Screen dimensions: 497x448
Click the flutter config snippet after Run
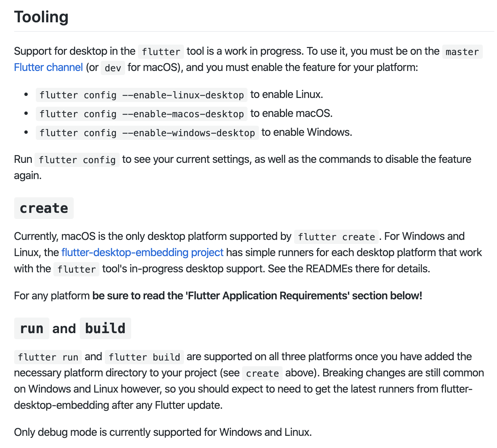click(x=77, y=160)
